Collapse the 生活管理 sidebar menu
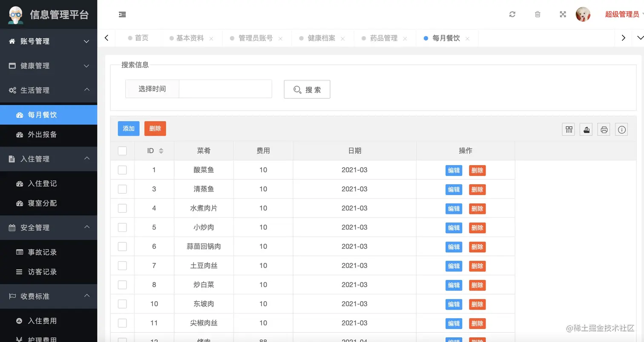Screen dimensions: 644x342 tap(49, 90)
